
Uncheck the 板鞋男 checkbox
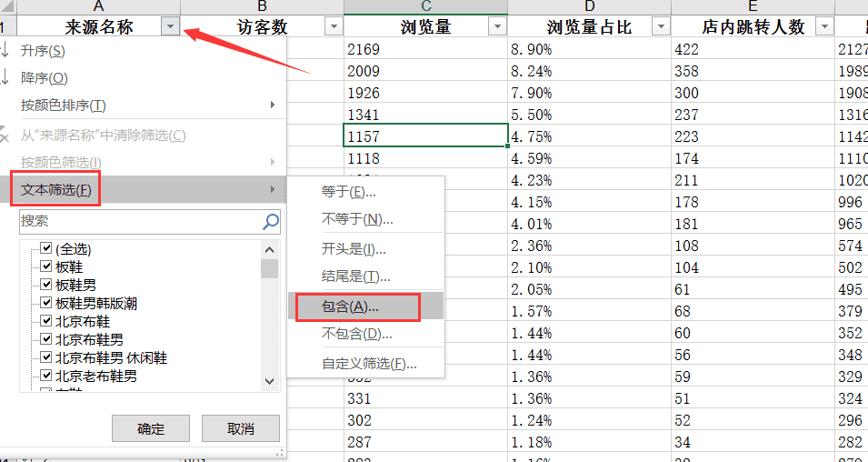coord(46,285)
